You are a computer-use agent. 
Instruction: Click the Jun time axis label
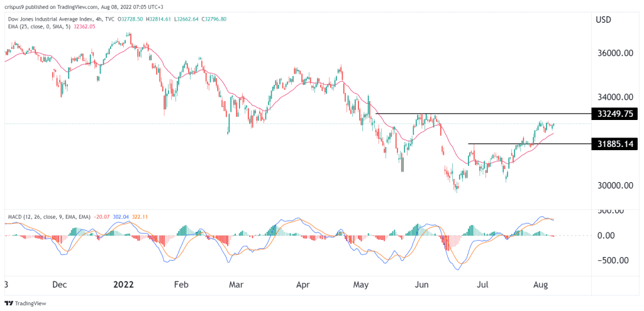pyautogui.click(x=423, y=285)
